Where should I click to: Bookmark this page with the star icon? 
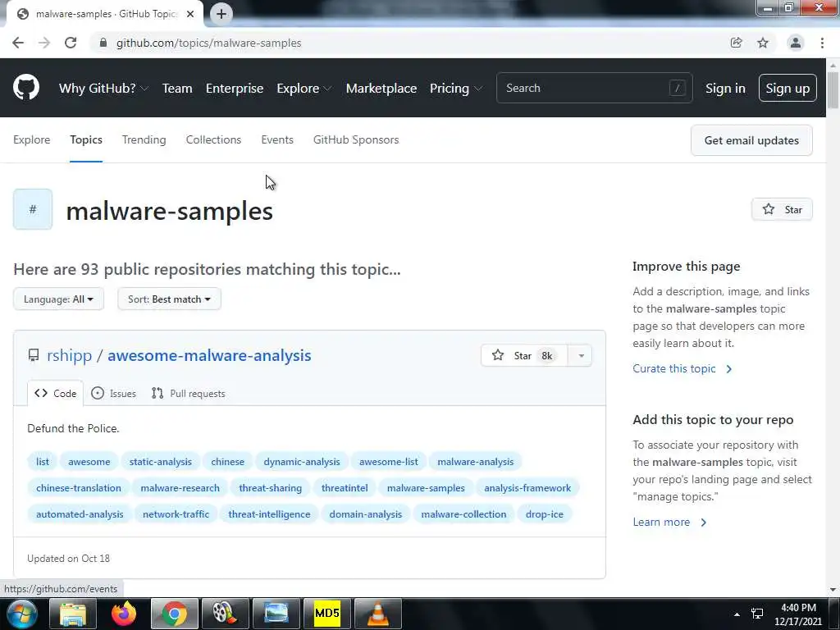click(763, 43)
